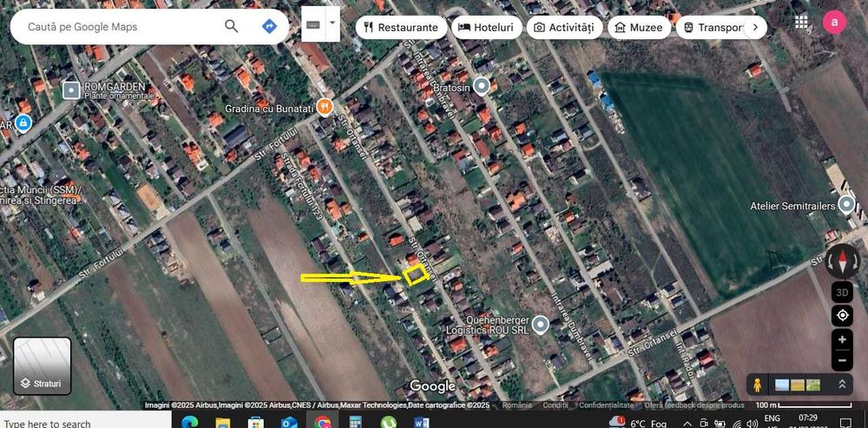Image resolution: width=868 pixels, height=428 pixels.
Task: Open the Confidențialitate privacy link
Action: 606,405
